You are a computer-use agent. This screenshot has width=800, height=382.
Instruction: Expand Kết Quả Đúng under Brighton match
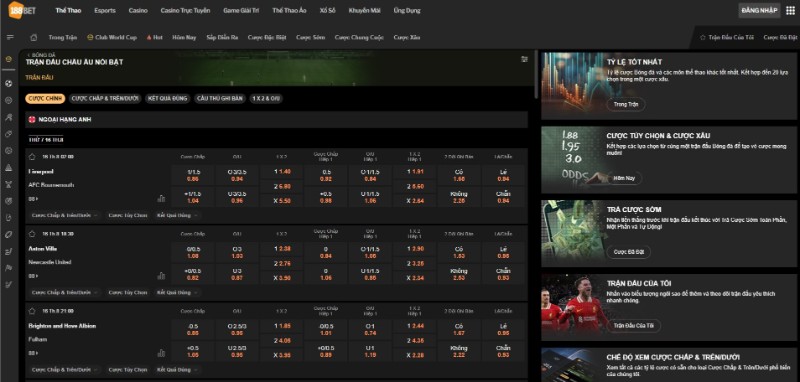pos(178,369)
